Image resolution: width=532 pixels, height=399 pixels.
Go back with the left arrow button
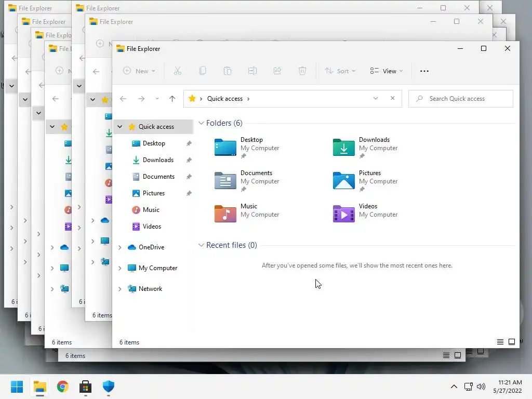(123, 99)
